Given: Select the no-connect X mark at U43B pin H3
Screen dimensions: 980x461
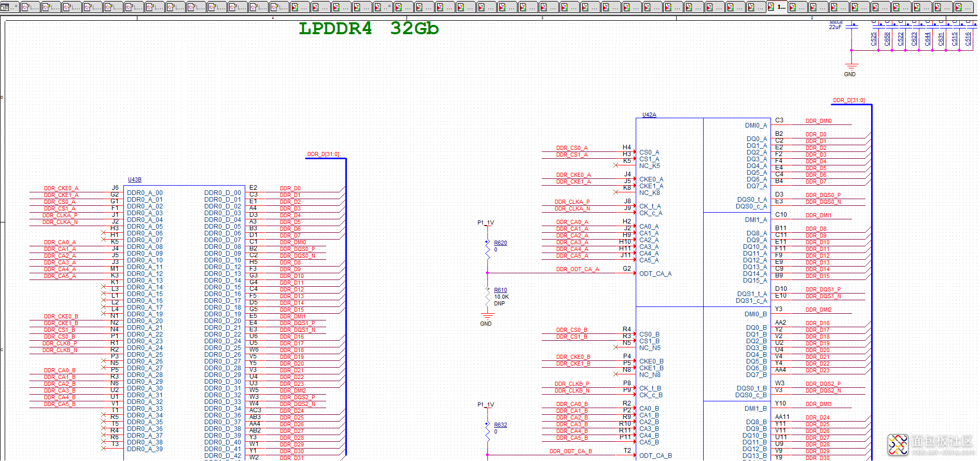Looking at the screenshot, I should point(104,233).
